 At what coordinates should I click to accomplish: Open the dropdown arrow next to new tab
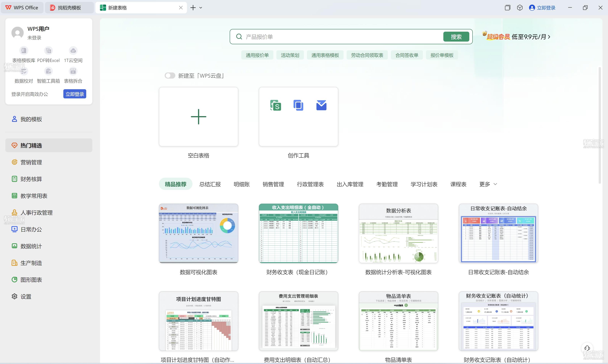[201, 8]
